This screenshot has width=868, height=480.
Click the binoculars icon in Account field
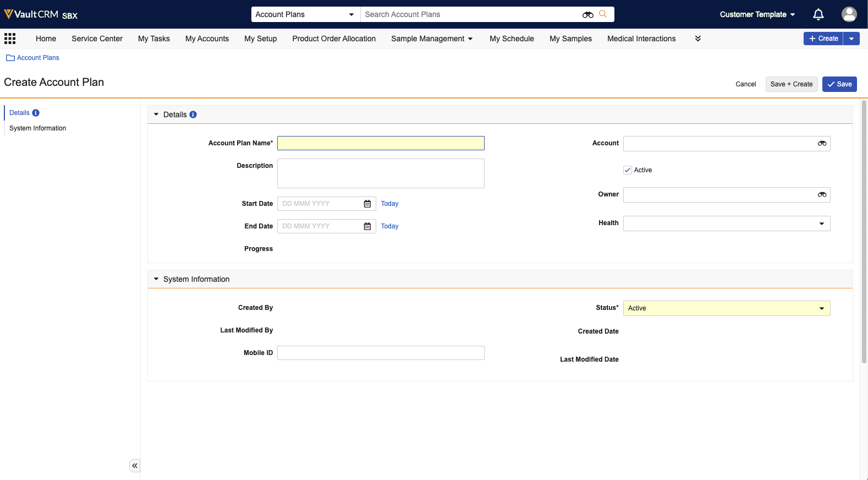click(822, 144)
